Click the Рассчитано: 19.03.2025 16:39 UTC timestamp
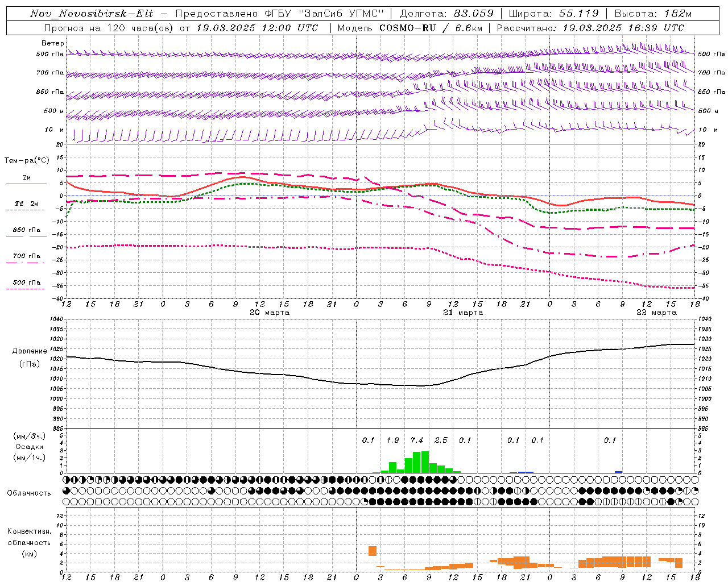 pos(590,28)
